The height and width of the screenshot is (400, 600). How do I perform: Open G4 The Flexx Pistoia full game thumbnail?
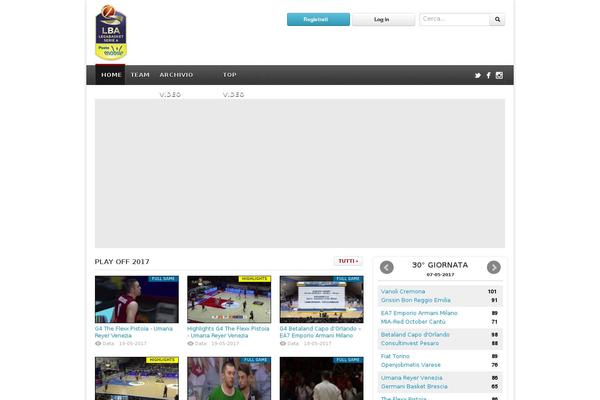pyautogui.click(x=137, y=299)
